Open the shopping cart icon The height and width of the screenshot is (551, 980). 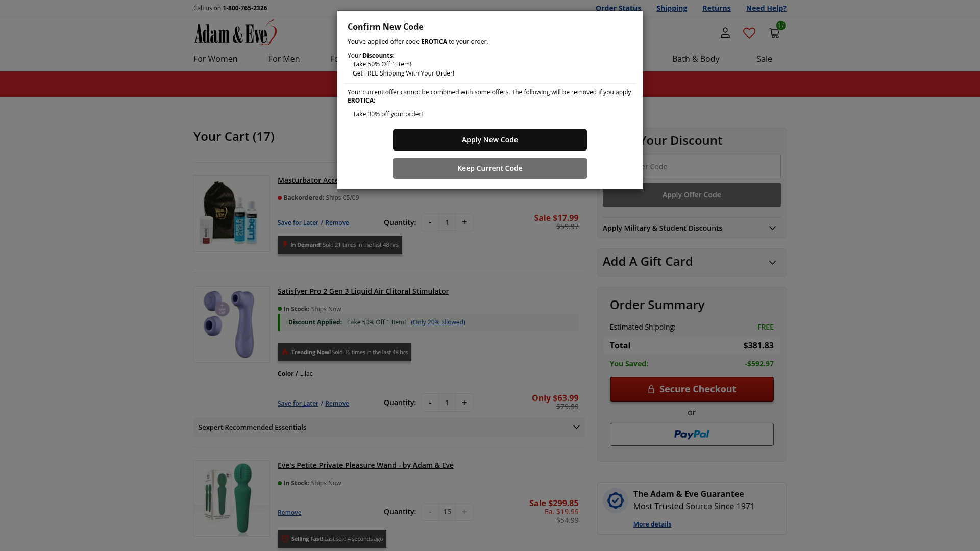point(774,33)
